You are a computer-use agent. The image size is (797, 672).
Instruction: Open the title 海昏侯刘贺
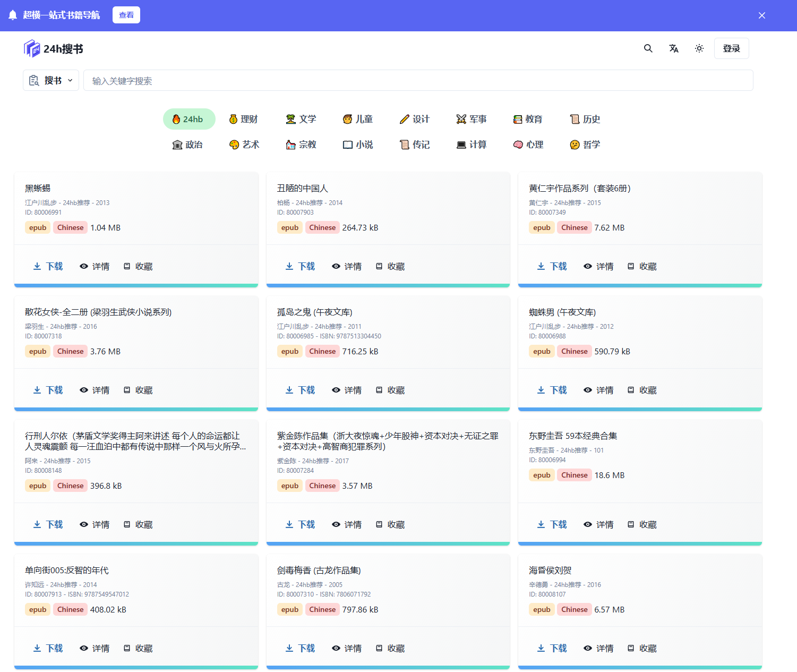(x=550, y=570)
